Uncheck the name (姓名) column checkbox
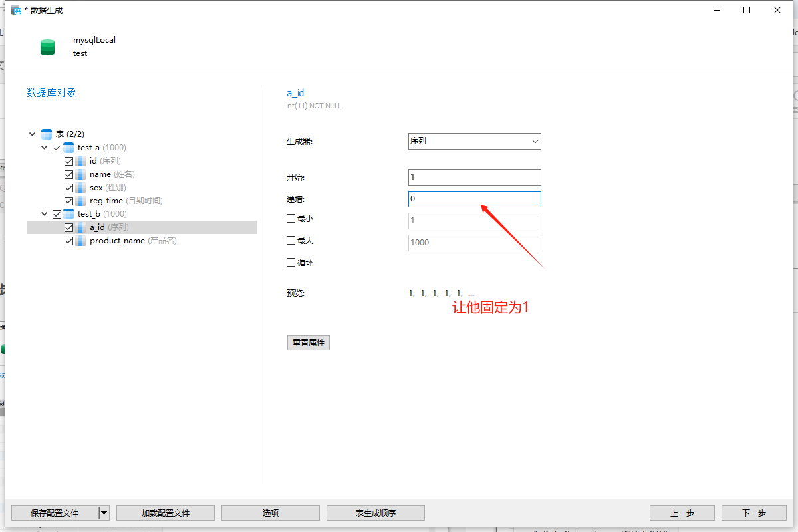 68,174
